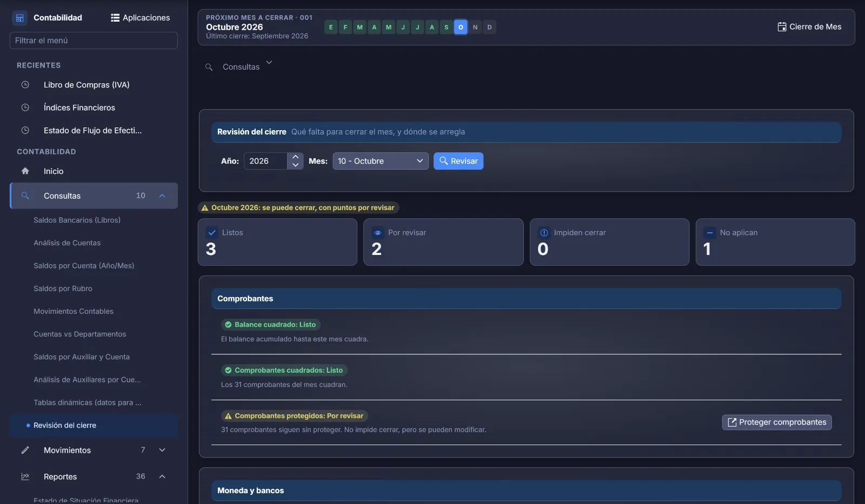
Task: Click the home icon next to Inicio
Action: (x=25, y=171)
